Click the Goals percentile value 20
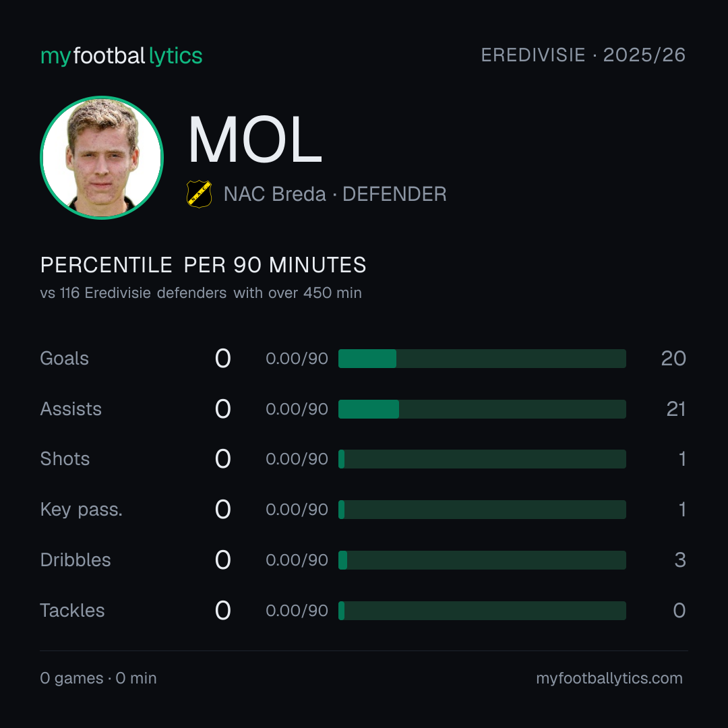Screen dimensions: 728x728 pos(673,359)
